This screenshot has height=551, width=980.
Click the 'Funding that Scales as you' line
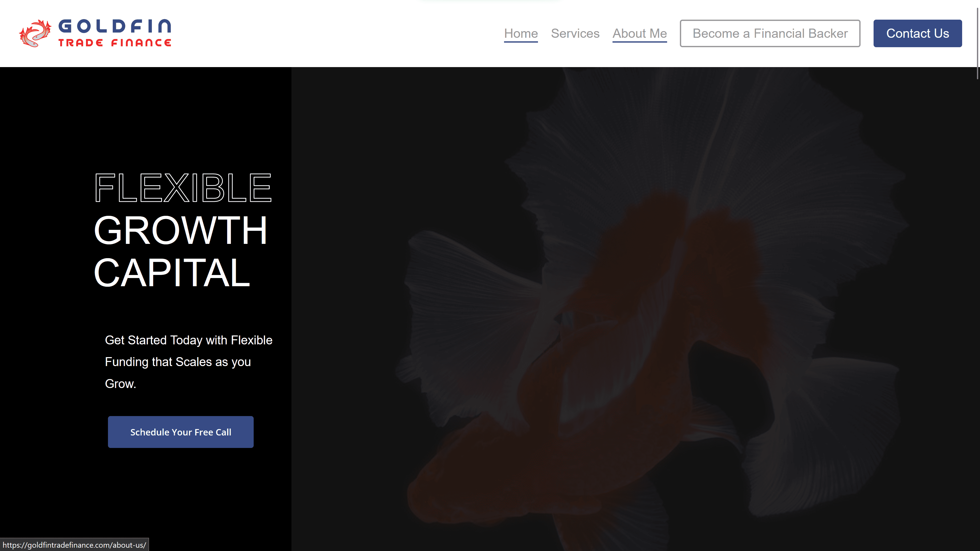178,362
